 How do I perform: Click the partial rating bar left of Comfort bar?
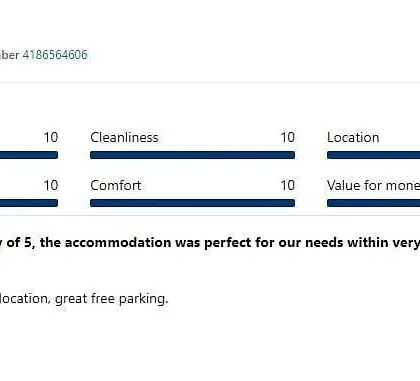coord(29,203)
